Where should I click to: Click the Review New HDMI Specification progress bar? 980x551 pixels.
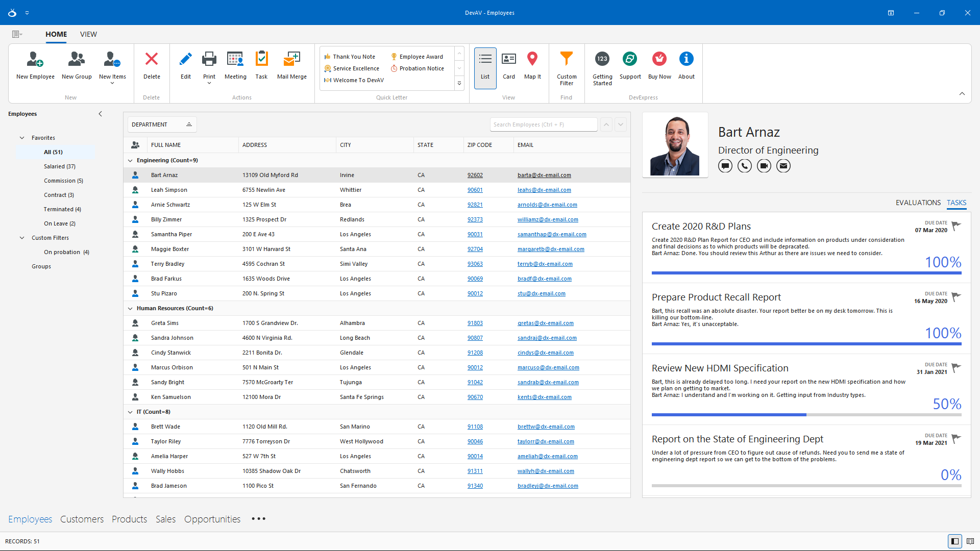(x=806, y=415)
